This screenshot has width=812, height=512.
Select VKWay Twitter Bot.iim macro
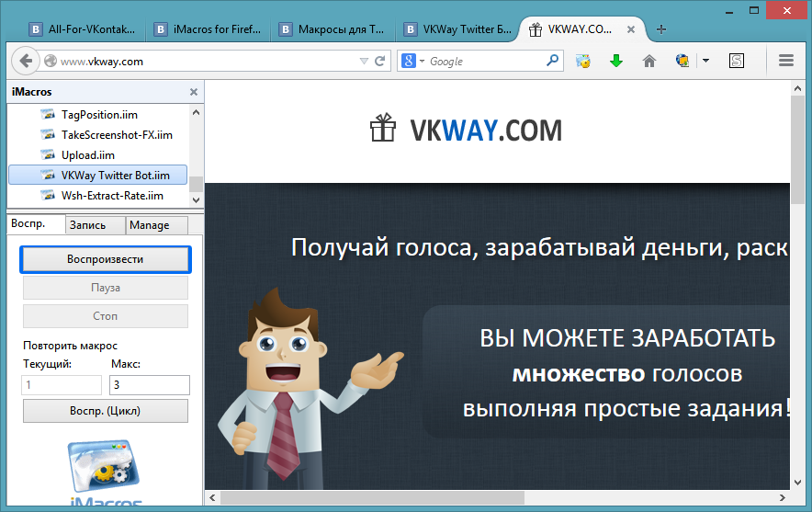coord(98,176)
